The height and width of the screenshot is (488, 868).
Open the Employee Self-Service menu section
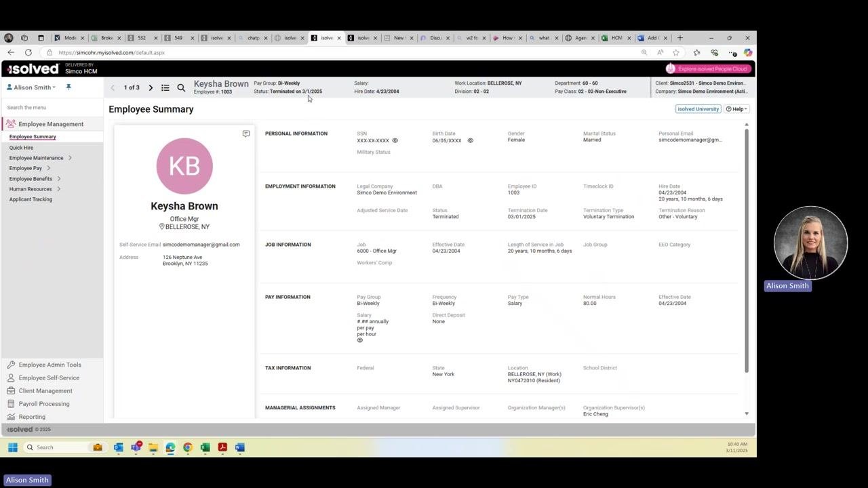[49, 378]
